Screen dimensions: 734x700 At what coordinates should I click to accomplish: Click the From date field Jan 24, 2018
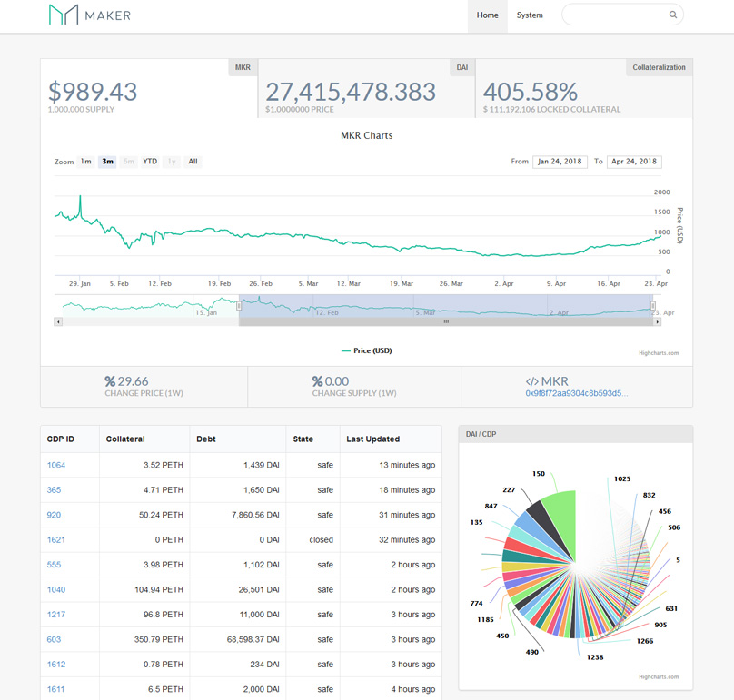pos(560,162)
